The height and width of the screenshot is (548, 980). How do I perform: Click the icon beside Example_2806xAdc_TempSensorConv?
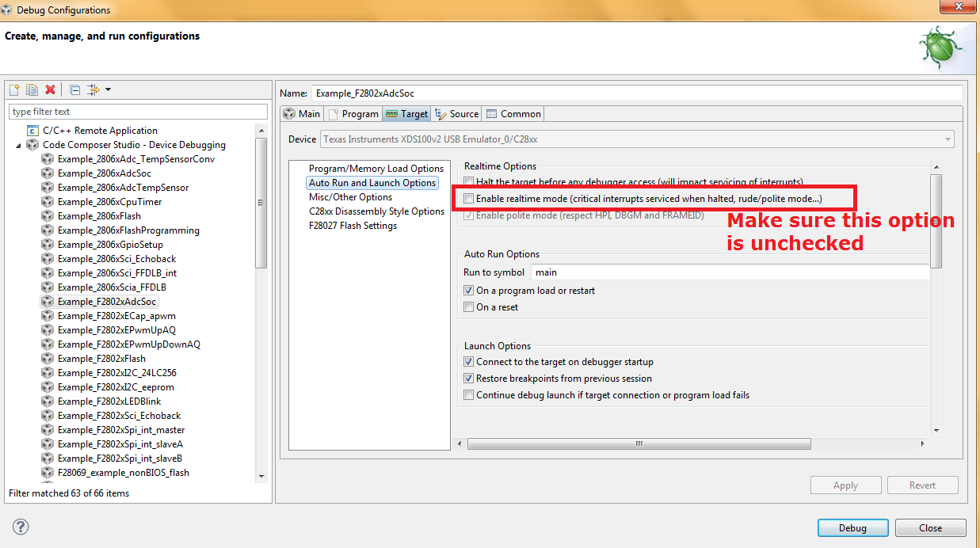(x=48, y=159)
